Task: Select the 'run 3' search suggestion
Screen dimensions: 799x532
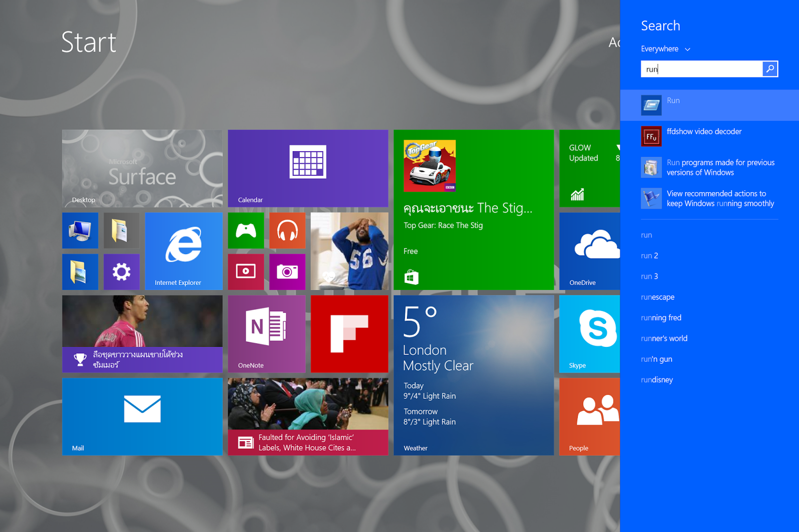Action: click(650, 276)
